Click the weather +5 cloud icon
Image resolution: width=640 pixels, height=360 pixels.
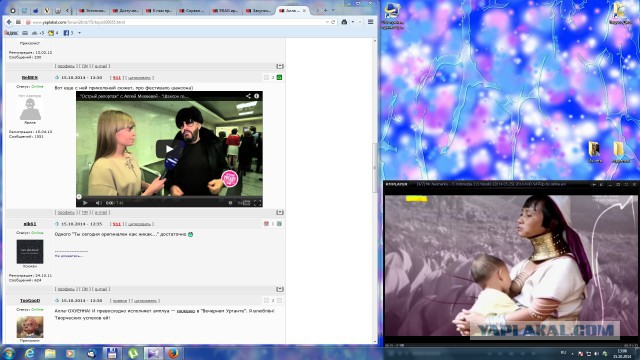[x=38, y=33]
